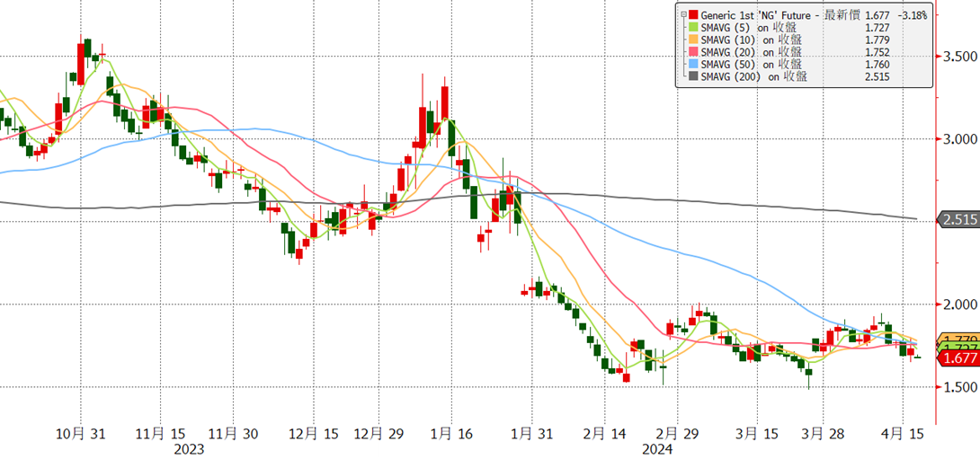Image resolution: width=980 pixels, height=459 pixels.
Task: Click the 3.000 price axis label
Action: point(958,138)
